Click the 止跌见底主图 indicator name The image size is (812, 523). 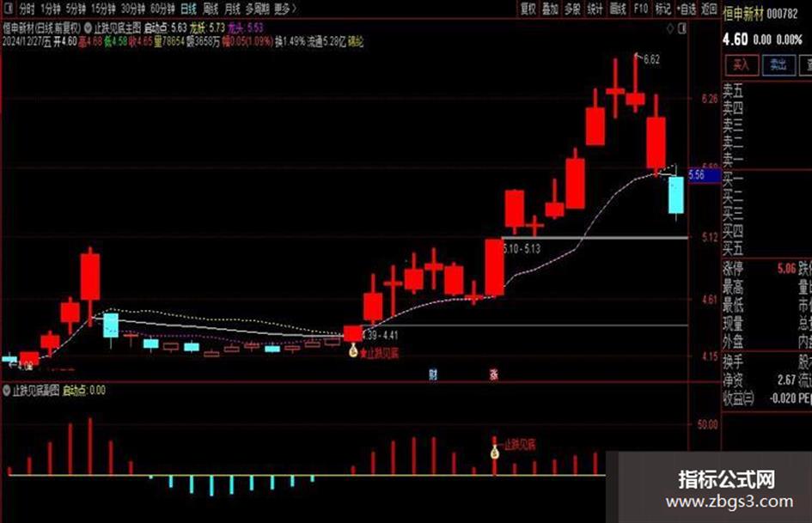tap(118, 27)
